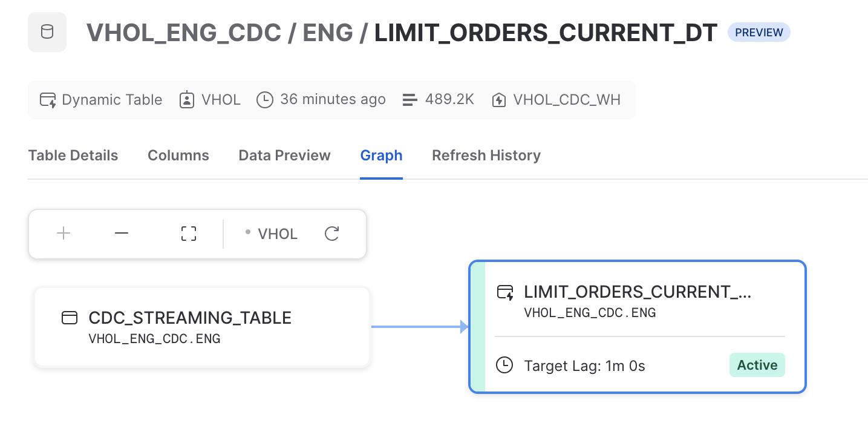The image size is (868, 426).
Task: Select the CDC_STREAMING_TABLE graph node
Action: [x=202, y=327]
